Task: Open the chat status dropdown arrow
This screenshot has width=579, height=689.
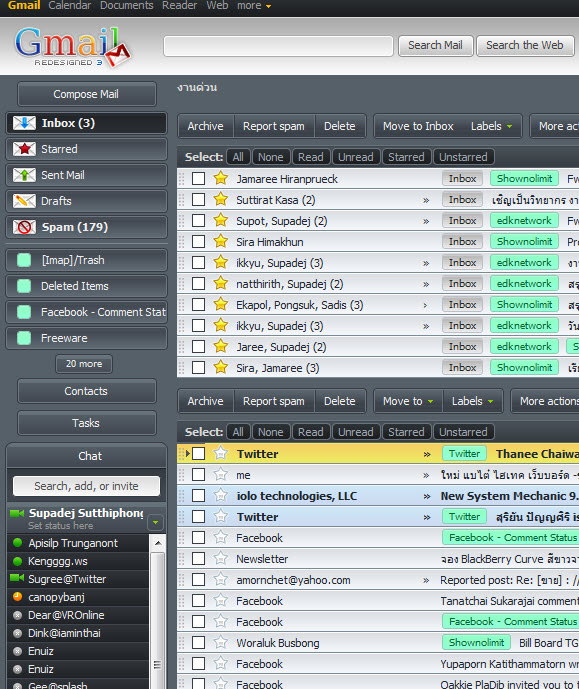Action: click(156, 522)
